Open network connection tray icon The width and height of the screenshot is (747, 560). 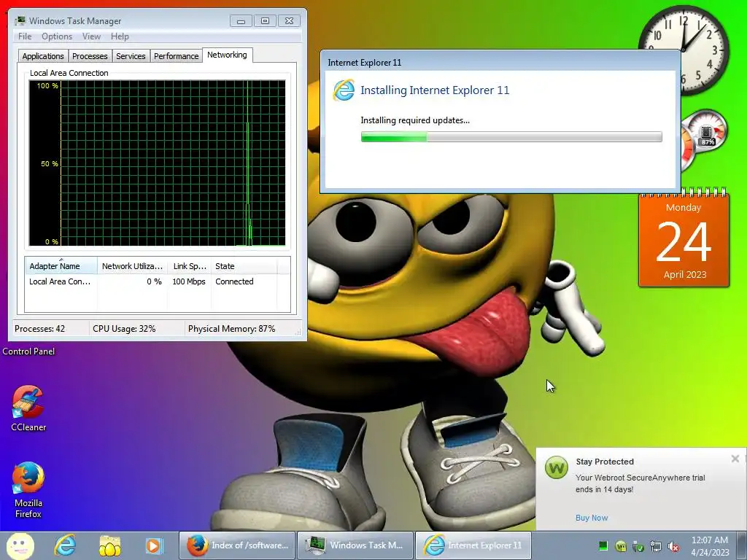point(656,546)
